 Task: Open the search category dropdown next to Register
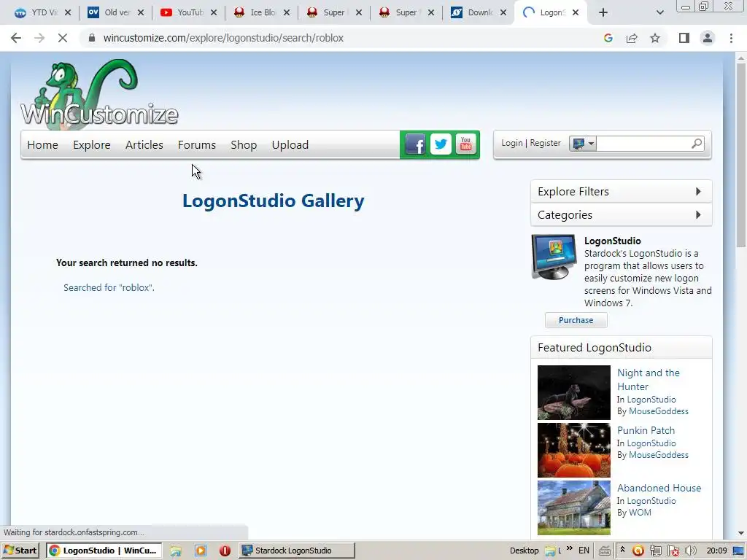[x=582, y=144]
